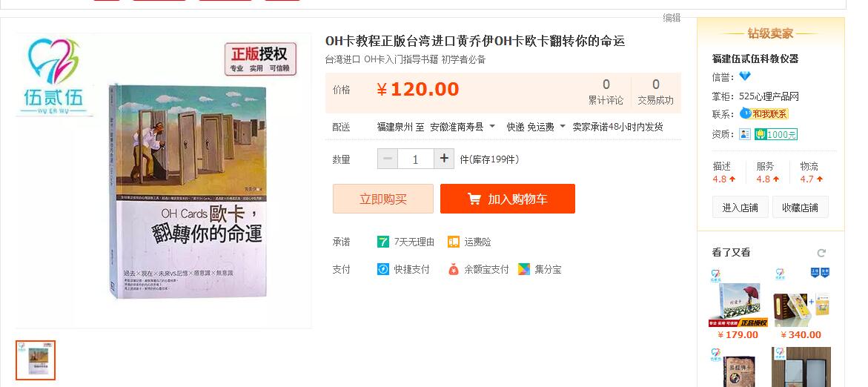Click the 进入店铺 button

[740, 208]
